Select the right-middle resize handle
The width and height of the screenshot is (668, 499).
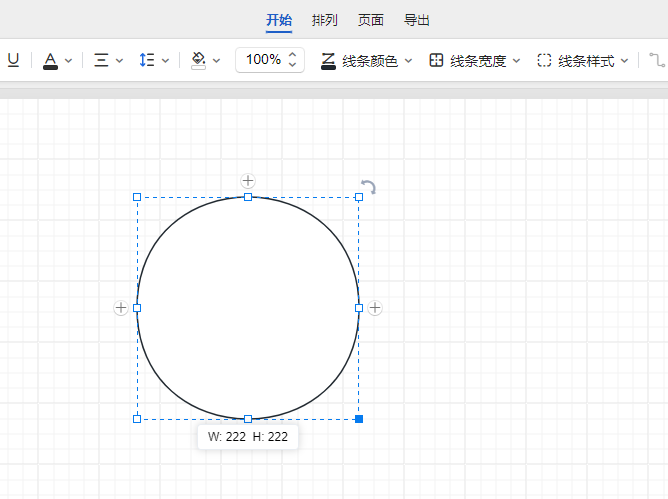click(359, 308)
